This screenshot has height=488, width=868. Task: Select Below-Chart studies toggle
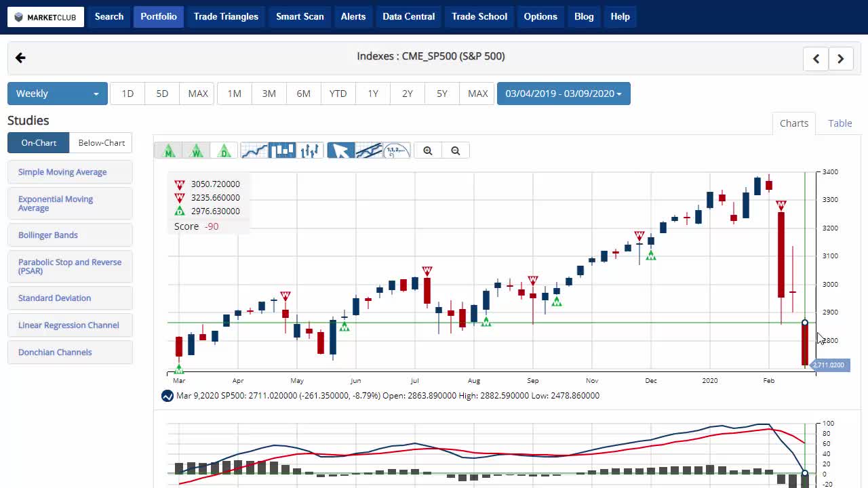pos(101,143)
